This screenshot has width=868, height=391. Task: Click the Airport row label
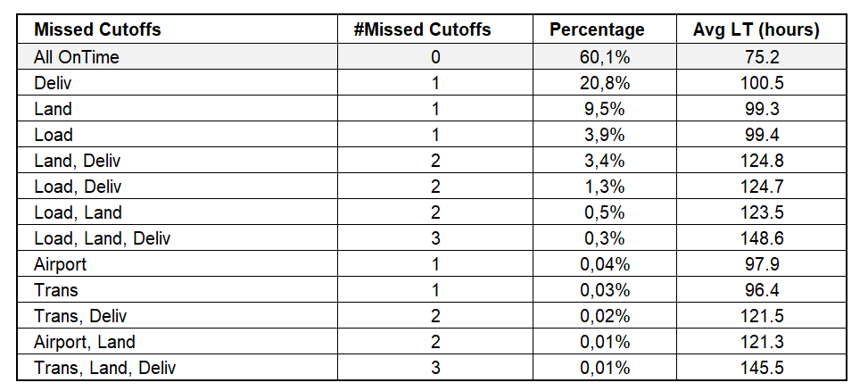60,265
